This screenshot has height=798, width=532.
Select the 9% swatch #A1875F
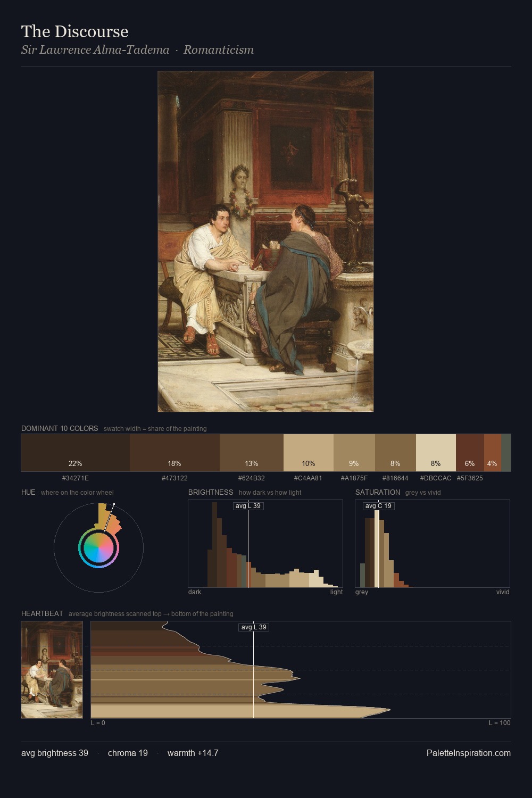coord(354,453)
